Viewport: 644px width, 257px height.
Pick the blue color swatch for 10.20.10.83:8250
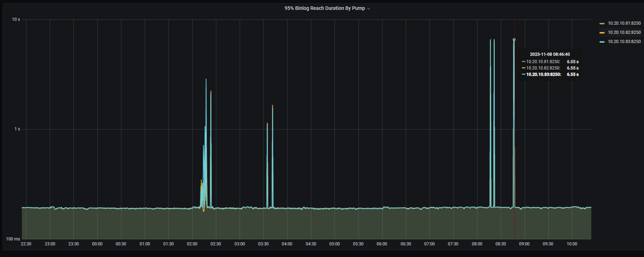coord(602,42)
